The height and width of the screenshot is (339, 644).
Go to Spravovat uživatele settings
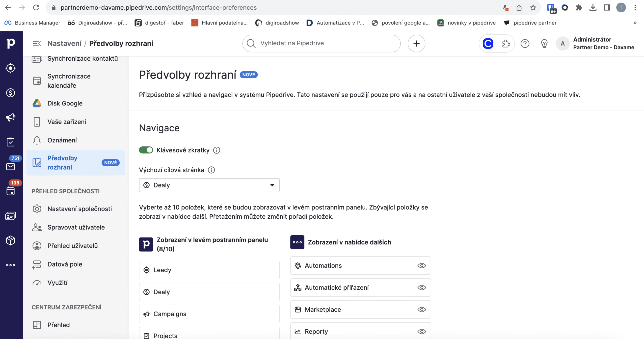(76, 227)
